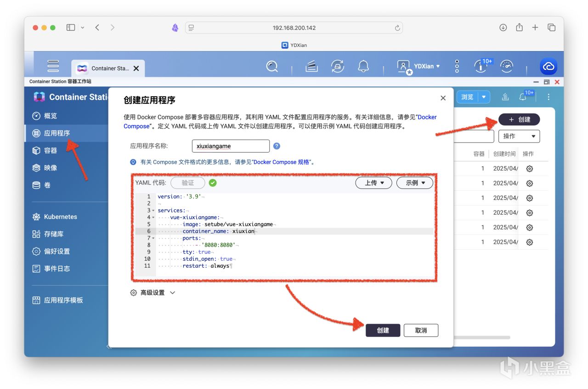Open the 示例 dropdown
Image resolution: width=588 pixels, height=389 pixels.
pos(414,183)
